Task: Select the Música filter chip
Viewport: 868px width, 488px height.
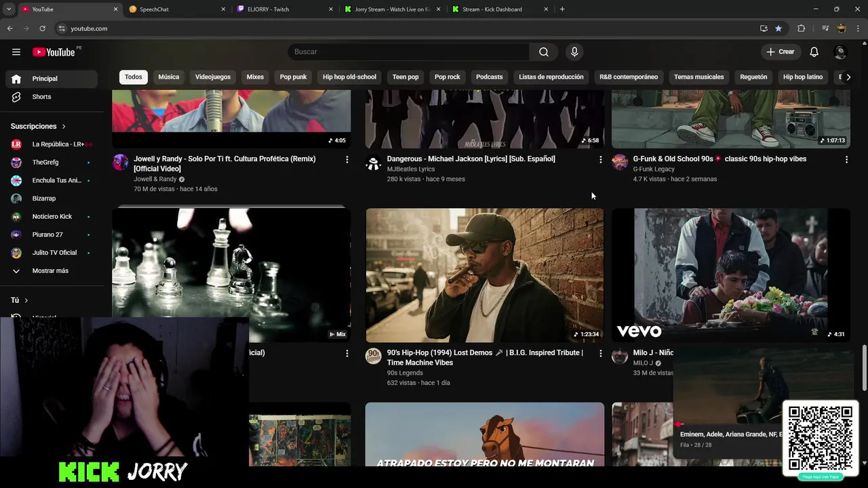Action: [x=169, y=77]
